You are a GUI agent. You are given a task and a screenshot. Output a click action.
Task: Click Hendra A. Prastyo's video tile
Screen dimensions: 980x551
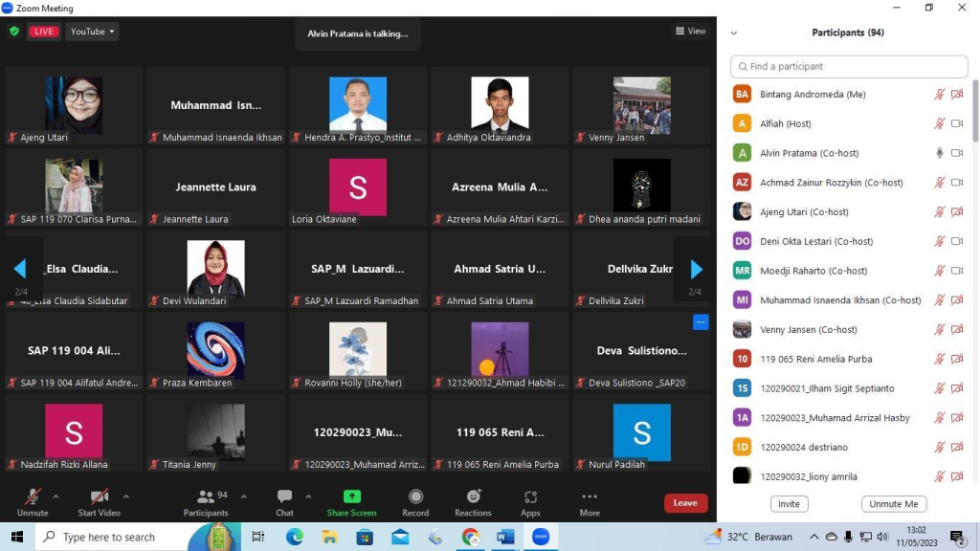click(x=358, y=105)
